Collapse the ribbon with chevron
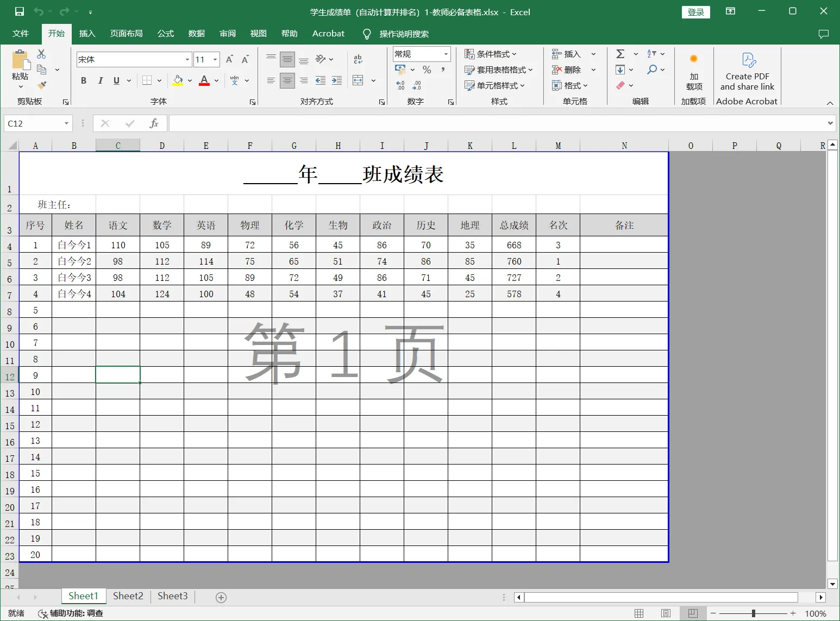The width and height of the screenshot is (840, 621). (x=830, y=103)
